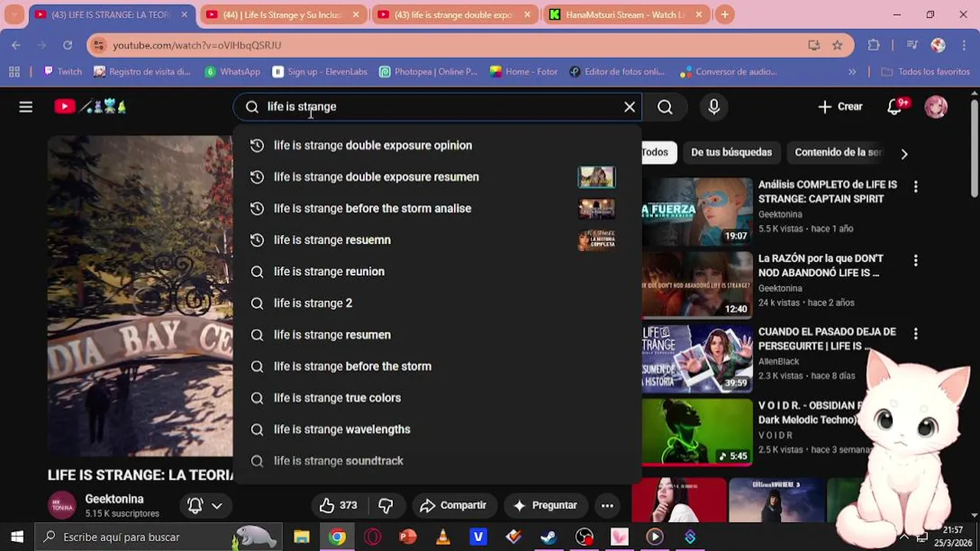Click thumbnail beside 'double exposure resumen' suggestion
Screen dimensions: 980x551
(x=596, y=177)
